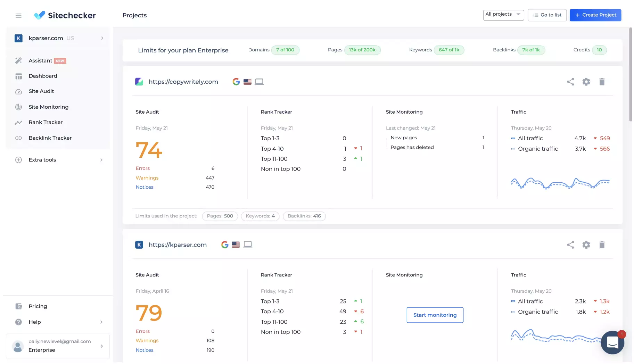Expand the Help menu chevron
The height and width of the screenshot is (364, 634).
(101, 322)
